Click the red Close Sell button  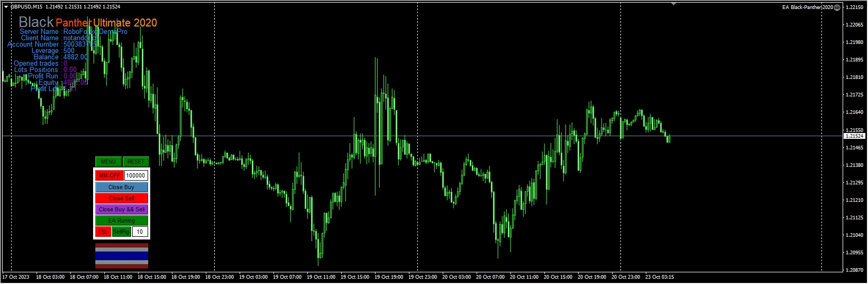point(122,198)
